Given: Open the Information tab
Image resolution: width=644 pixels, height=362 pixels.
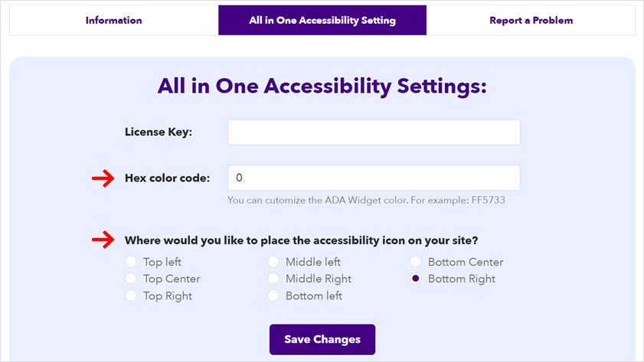Looking at the screenshot, I should (113, 21).
